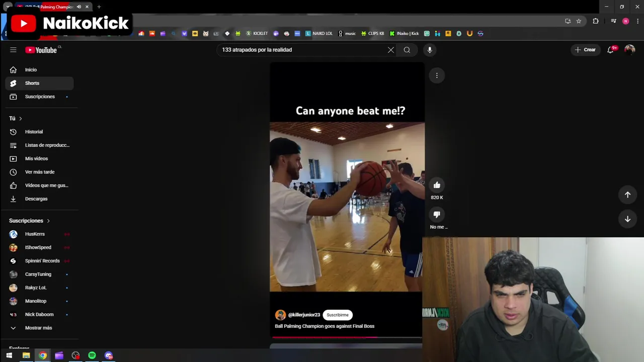Click the Crear button
This screenshot has height=362, width=644.
click(x=585, y=50)
